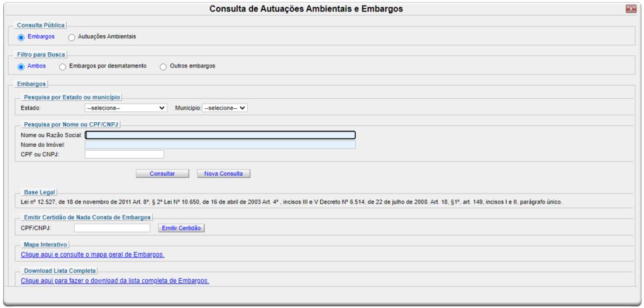Viewport: 644px width, 308px height.
Task: Close the Consulta de Autuações dialog
Action: click(631, 9)
